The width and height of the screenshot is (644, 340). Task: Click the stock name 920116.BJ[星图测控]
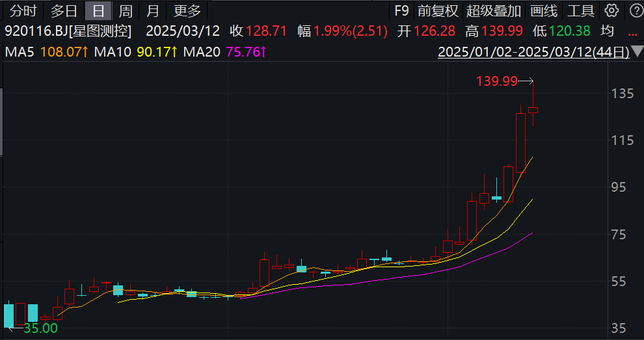point(68,31)
